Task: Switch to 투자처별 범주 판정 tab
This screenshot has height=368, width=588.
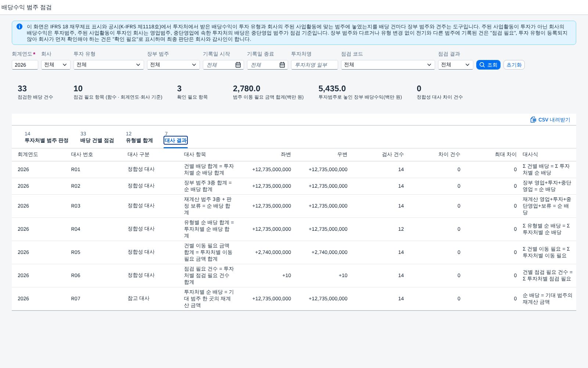Action: pos(46,137)
